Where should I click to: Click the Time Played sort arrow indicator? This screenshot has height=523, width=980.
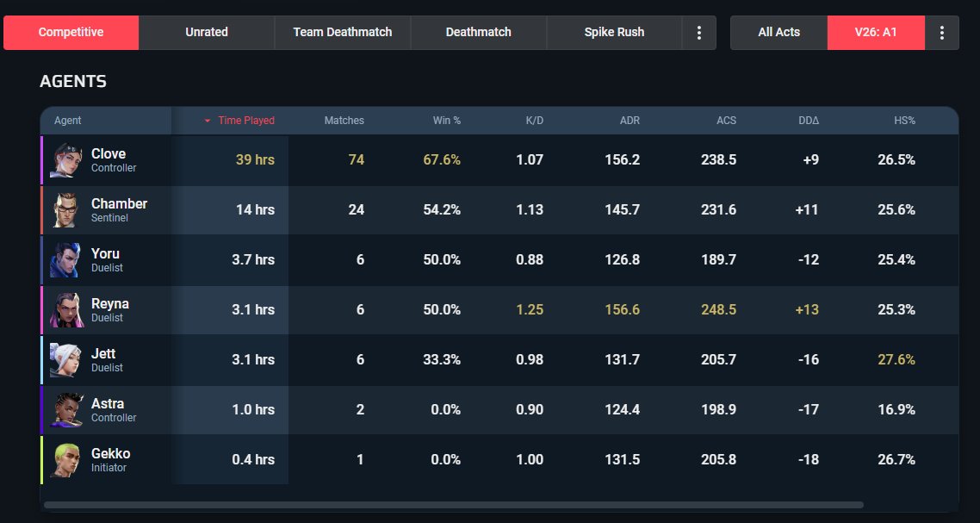tap(208, 121)
